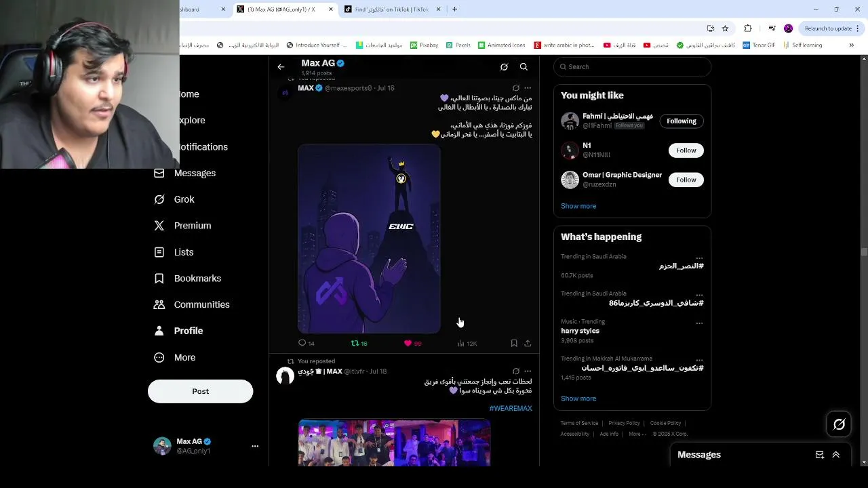Open trend menu for شافي_الدوسري
Viewport: 868px width, 488px height.
[699, 295]
